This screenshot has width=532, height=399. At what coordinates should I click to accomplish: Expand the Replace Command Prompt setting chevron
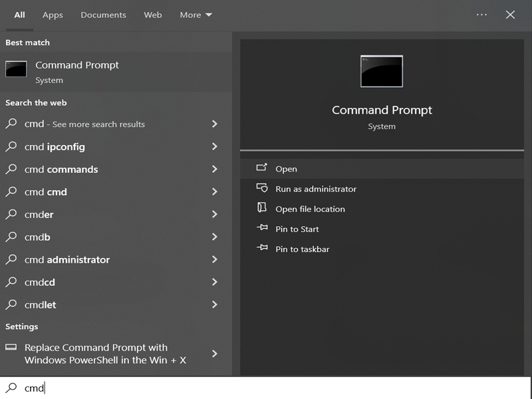coord(214,354)
